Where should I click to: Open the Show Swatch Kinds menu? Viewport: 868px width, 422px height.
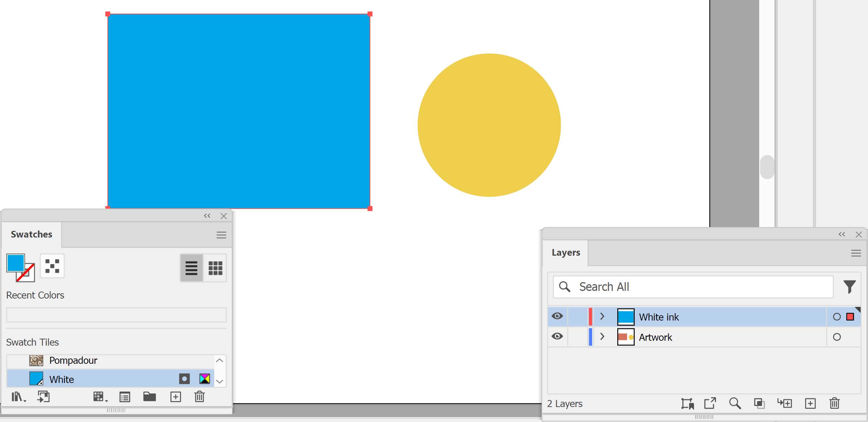[100, 397]
